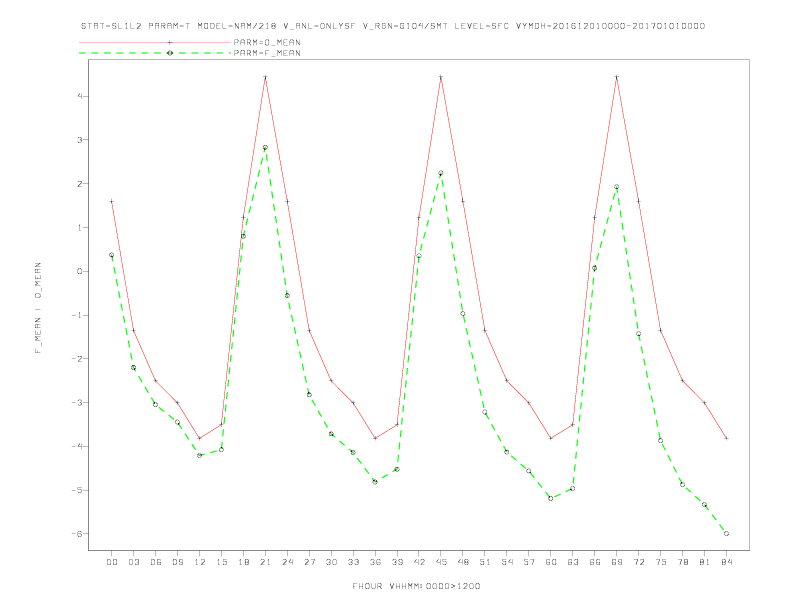Click y-axis tick label 1
The image size is (792, 612).
(80, 227)
